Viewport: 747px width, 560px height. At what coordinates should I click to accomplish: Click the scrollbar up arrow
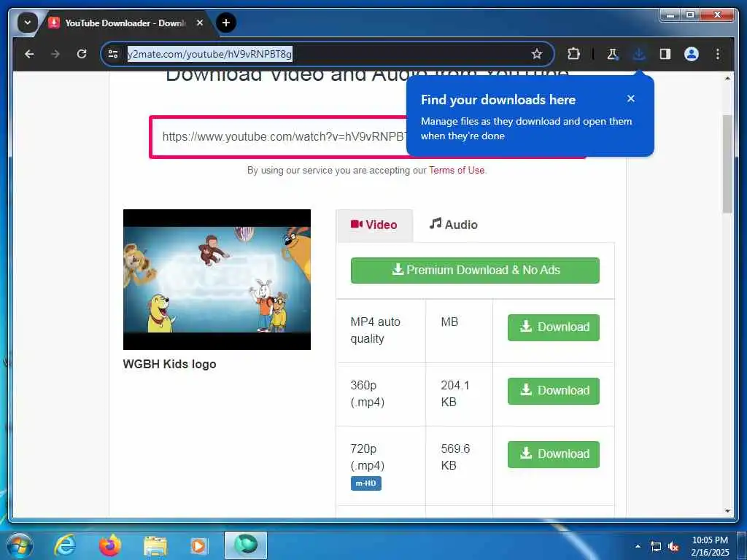tap(727, 78)
